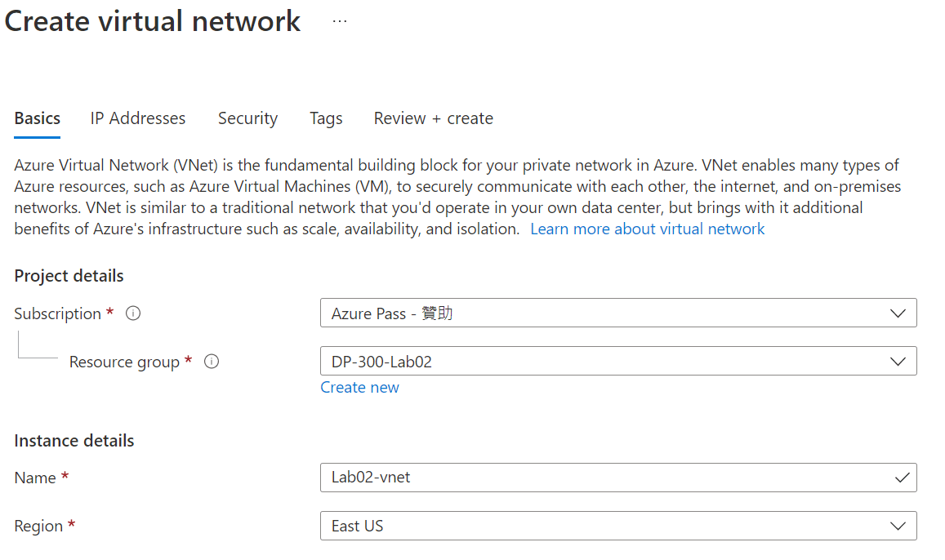
Task: Open the IP Addresses tab
Action: [138, 118]
